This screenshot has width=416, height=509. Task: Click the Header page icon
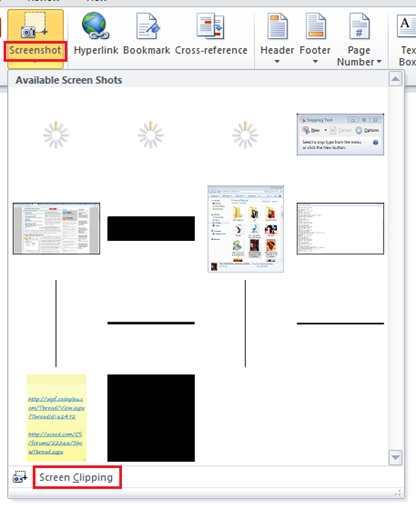pos(277,26)
